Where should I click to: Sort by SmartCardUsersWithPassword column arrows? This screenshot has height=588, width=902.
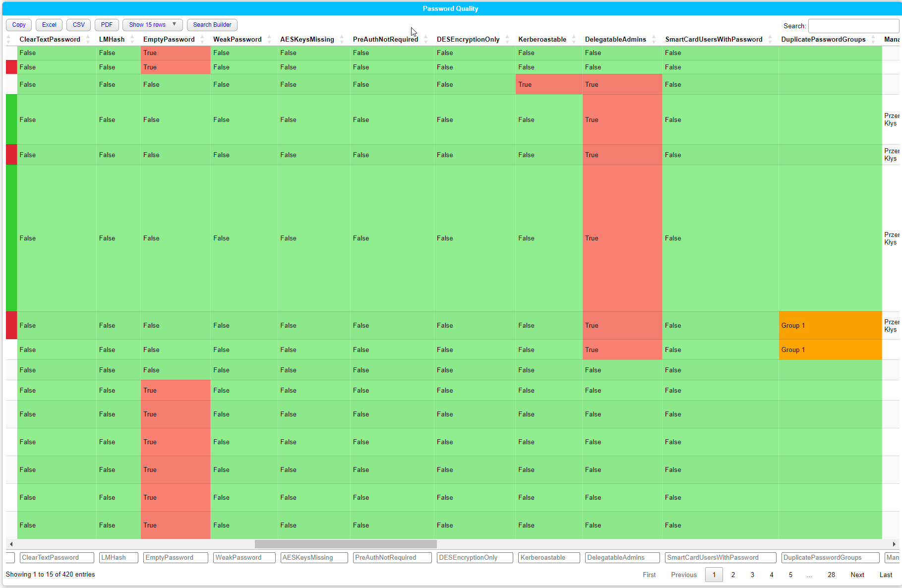pos(770,39)
